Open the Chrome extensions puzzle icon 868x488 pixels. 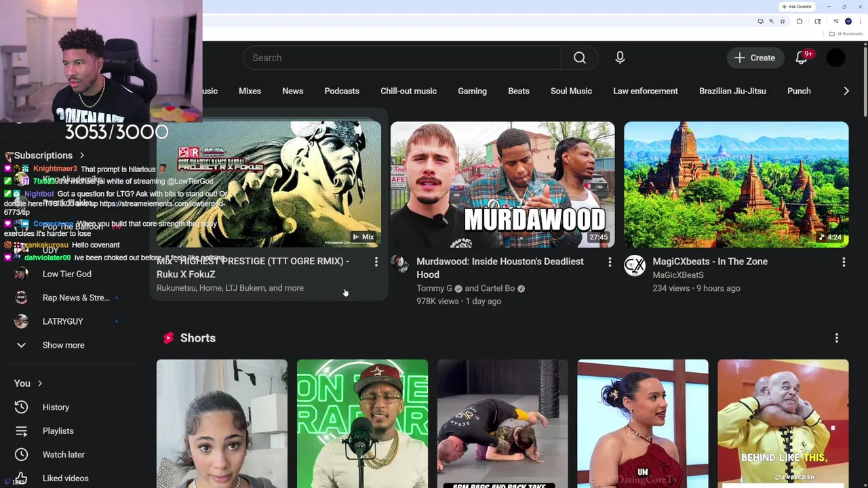pyautogui.click(x=800, y=21)
